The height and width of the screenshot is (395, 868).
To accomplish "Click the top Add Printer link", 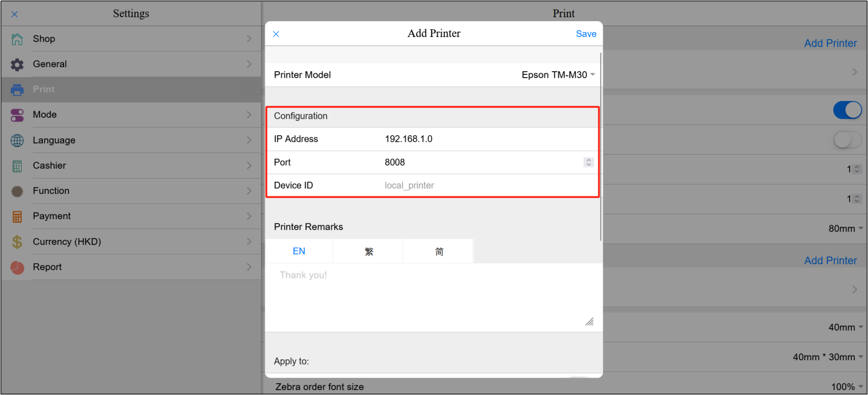I will (830, 43).
